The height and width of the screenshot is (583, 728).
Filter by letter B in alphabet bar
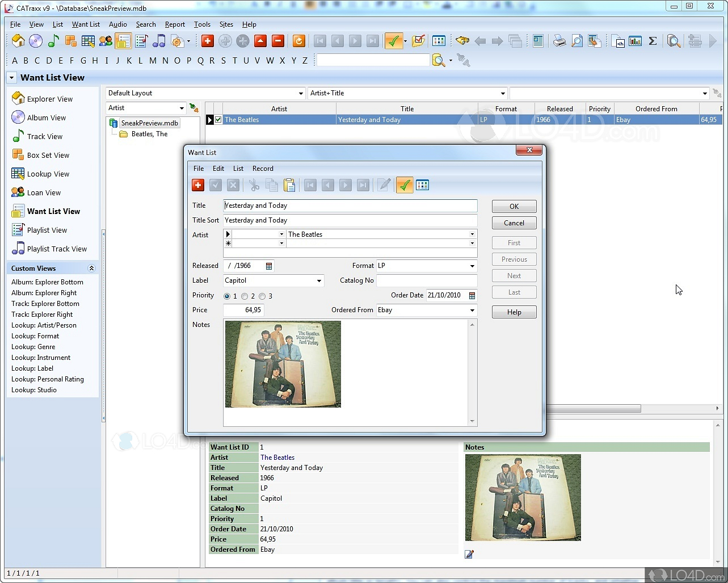(26, 61)
